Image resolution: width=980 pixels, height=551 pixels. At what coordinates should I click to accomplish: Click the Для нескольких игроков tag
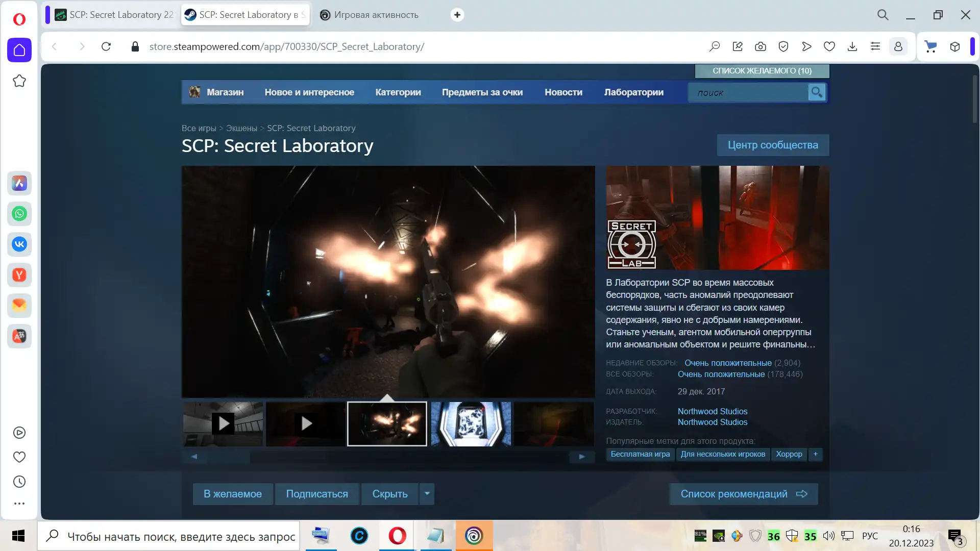click(723, 454)
